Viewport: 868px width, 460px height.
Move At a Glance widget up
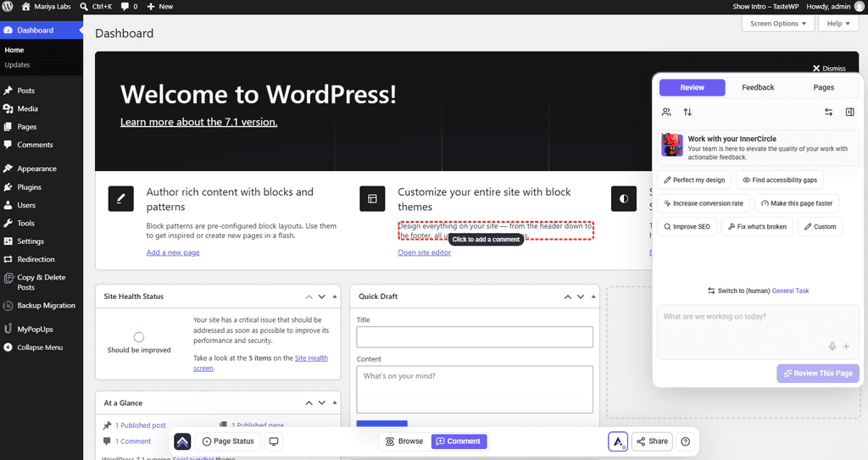pyautogui.click(x=309, y=403)
